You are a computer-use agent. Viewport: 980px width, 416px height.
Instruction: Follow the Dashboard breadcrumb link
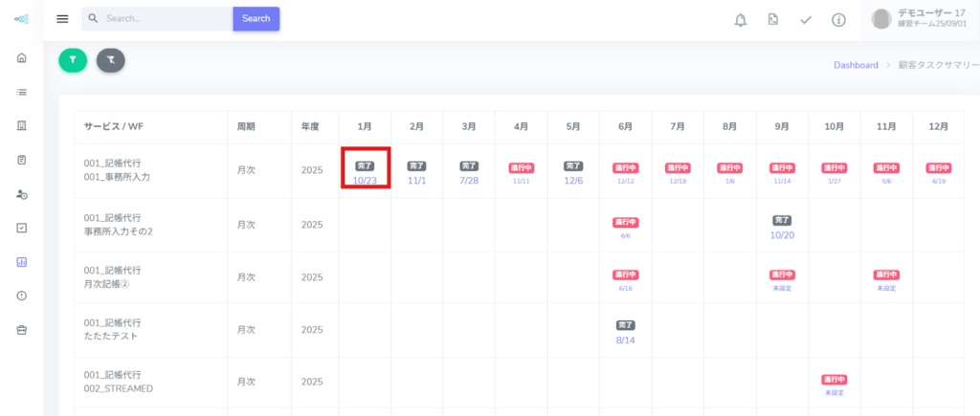pos(856,65)
